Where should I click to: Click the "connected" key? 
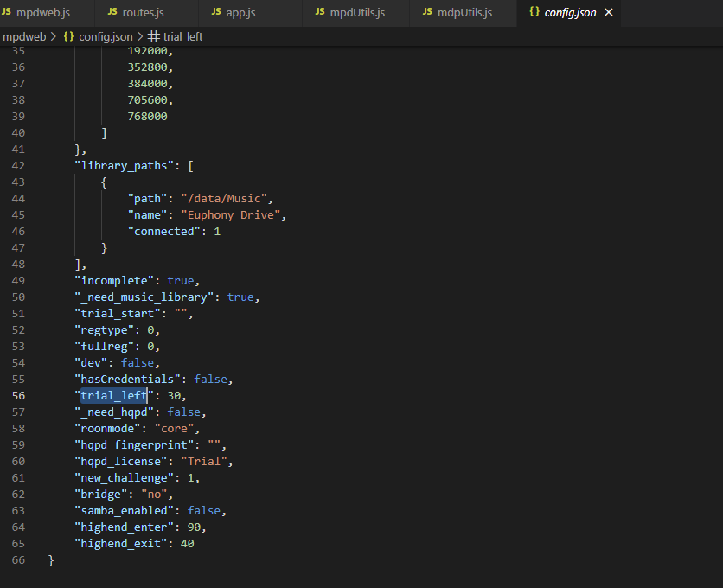(x=164, y=232)
